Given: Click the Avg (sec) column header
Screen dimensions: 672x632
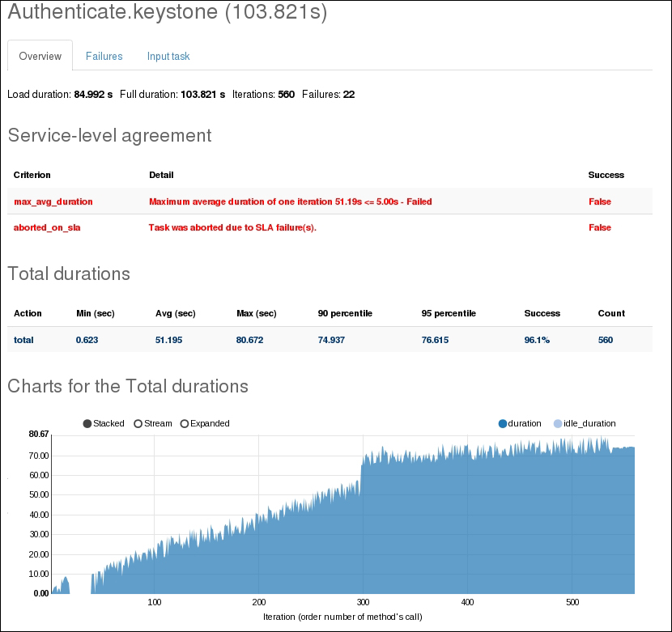Looking at the screenshot, I should pyautogui.click(x=175, y=313).
